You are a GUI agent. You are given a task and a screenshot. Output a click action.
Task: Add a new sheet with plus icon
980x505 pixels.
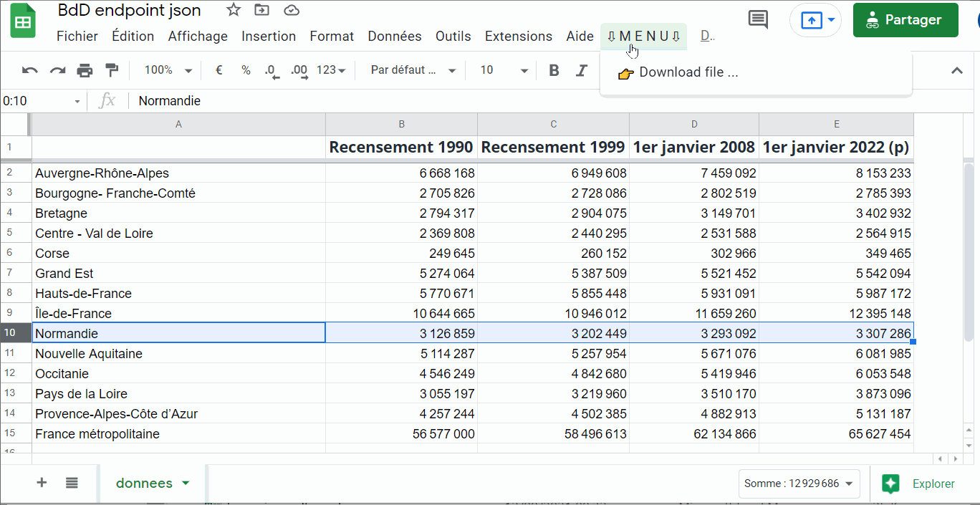[x=42, y=483]
